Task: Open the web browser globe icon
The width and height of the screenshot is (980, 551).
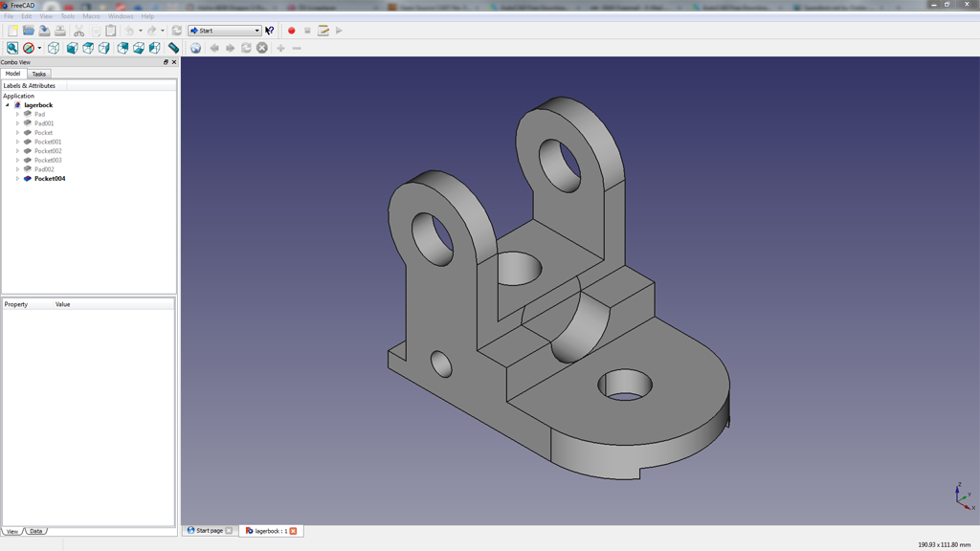Action: 195,48
